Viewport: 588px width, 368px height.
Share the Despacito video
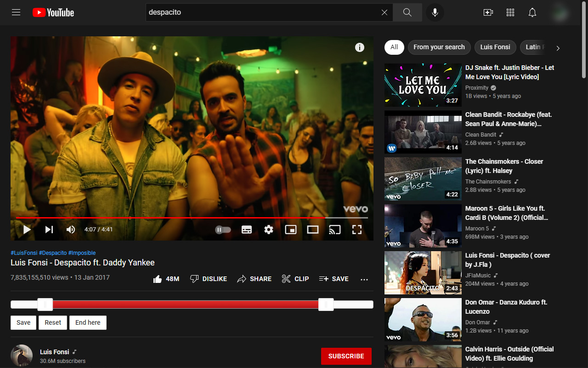click(x=254, y=279)
